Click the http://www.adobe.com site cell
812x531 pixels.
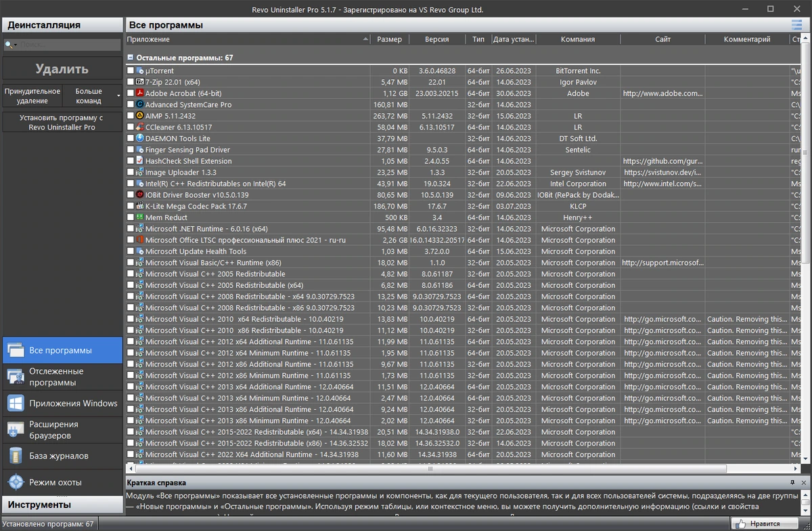coord(662,93)
